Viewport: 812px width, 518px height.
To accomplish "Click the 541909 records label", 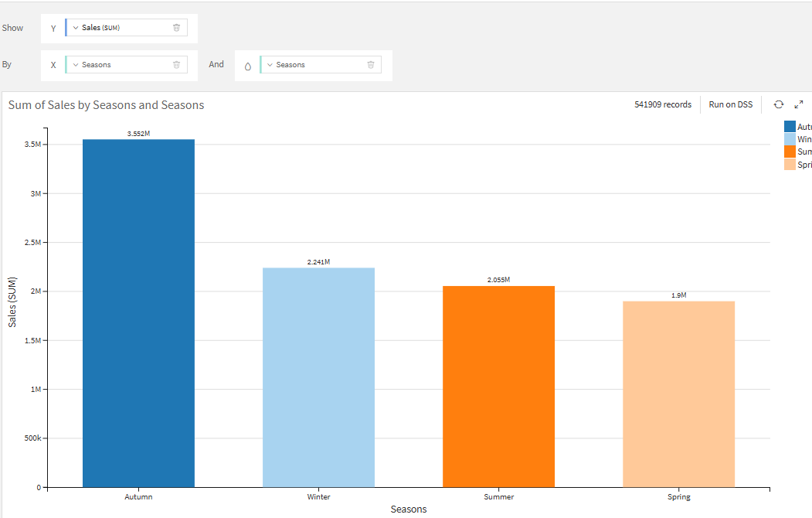I will pyautogui.click(x=663, y=104).
